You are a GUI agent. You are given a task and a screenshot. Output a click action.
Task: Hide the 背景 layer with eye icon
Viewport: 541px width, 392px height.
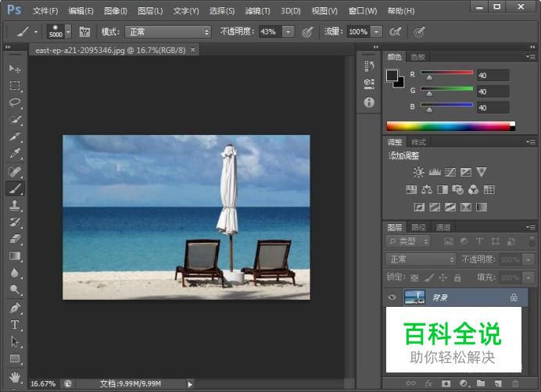coord(392,297)
